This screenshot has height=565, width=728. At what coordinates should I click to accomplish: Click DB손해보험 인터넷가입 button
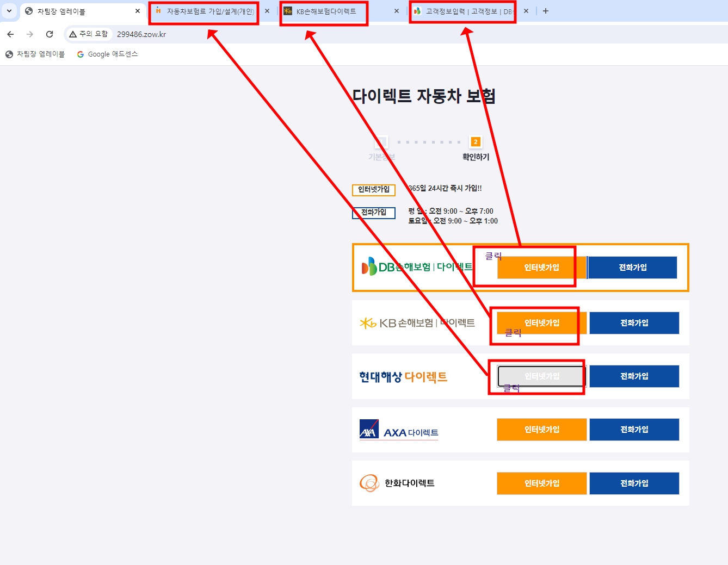point(541,268)
